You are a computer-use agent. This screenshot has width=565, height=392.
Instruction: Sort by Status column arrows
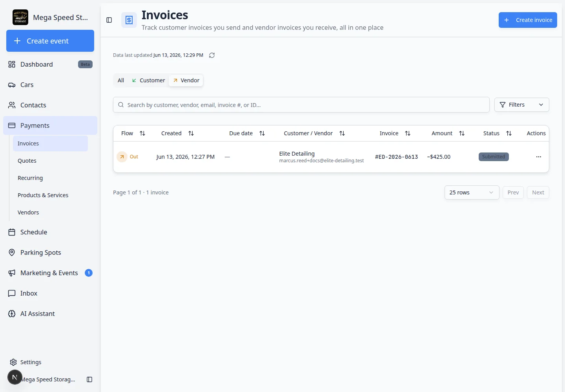click(509, 133)
